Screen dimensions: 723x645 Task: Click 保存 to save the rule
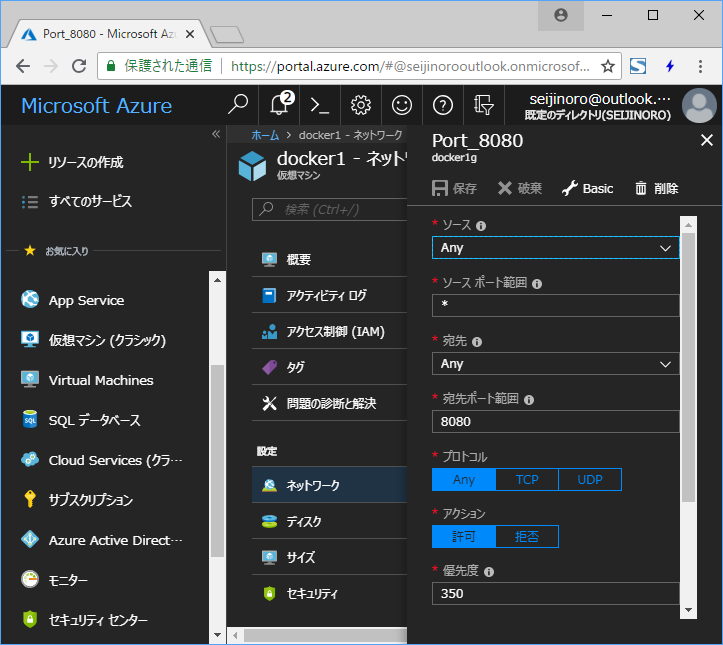pyautogui.click(x=454, y=189)
